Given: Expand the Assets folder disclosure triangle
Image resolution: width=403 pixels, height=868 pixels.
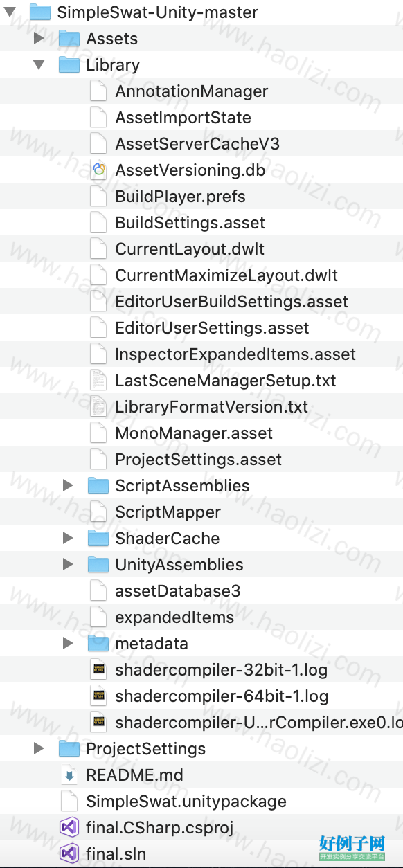Looking at the screenshot, I should pyautogui.click(x=39, y=38).
